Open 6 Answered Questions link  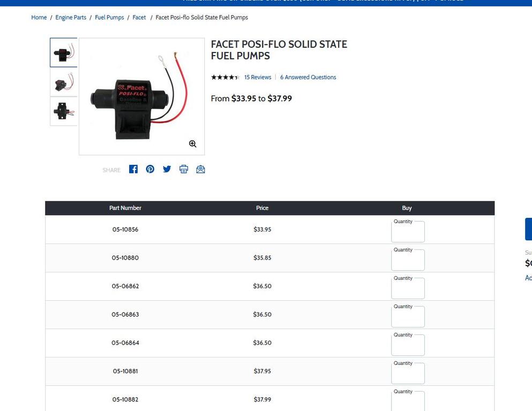coord(308,77)
